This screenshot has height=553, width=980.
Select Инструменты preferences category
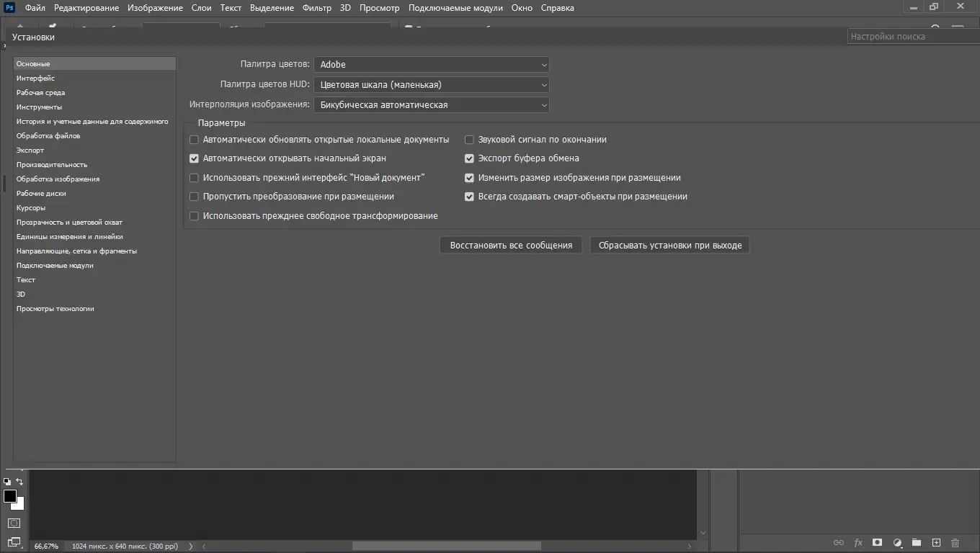point(94,107)
